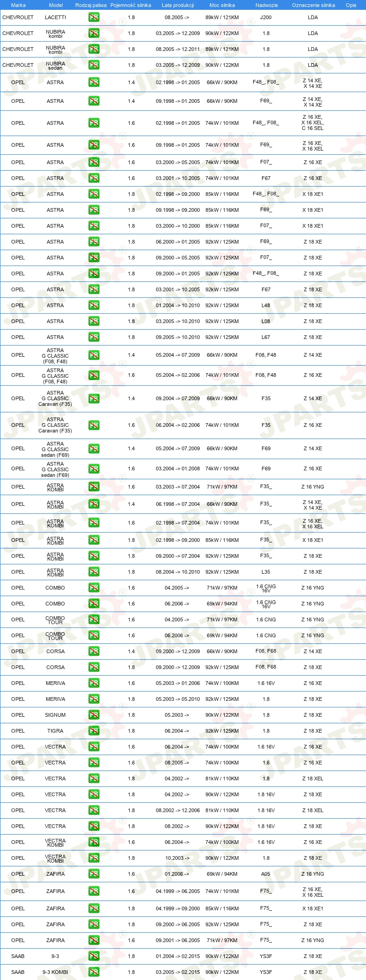Click the Model column header

(x=56, y=5)
